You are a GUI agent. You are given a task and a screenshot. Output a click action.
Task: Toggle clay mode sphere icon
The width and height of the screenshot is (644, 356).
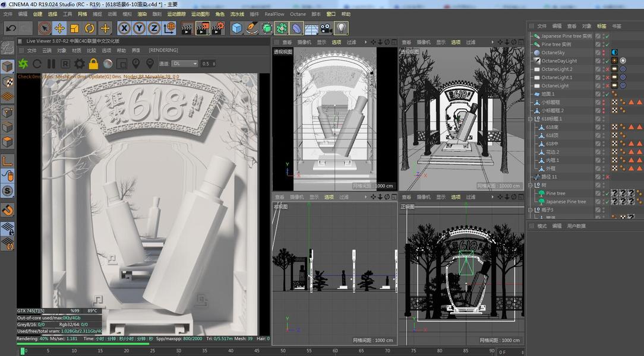click(108, 63)
